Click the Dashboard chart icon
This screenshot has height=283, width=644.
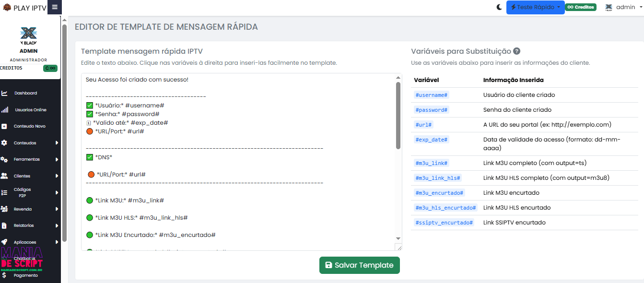(4, 93)
